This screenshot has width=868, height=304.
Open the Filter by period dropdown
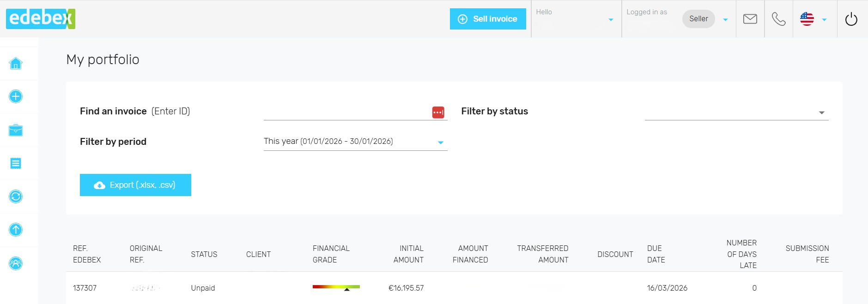[x=355, y=142]
